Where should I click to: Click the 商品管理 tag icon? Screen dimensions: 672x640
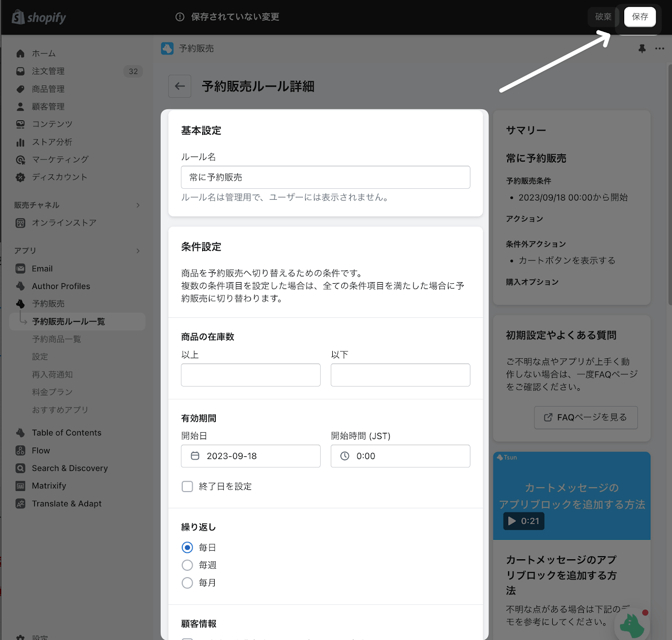[x=20, y=89]
